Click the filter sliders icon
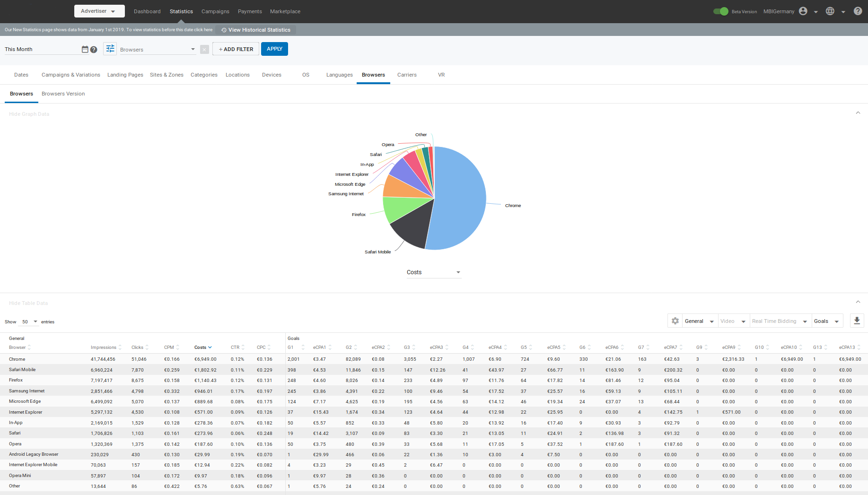 pos(110,49)
